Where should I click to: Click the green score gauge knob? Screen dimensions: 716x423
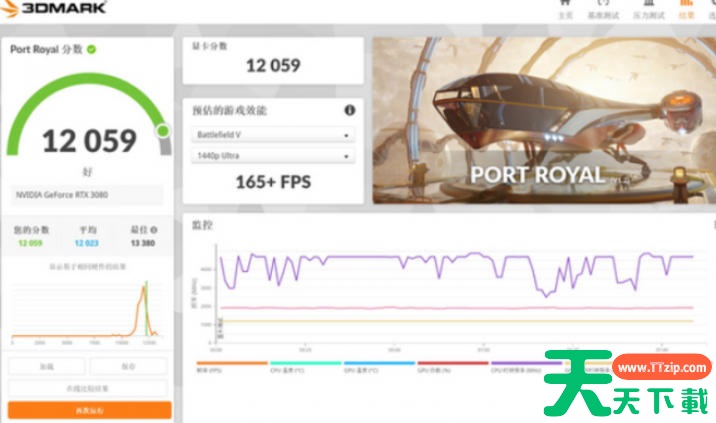click(163, 131)
